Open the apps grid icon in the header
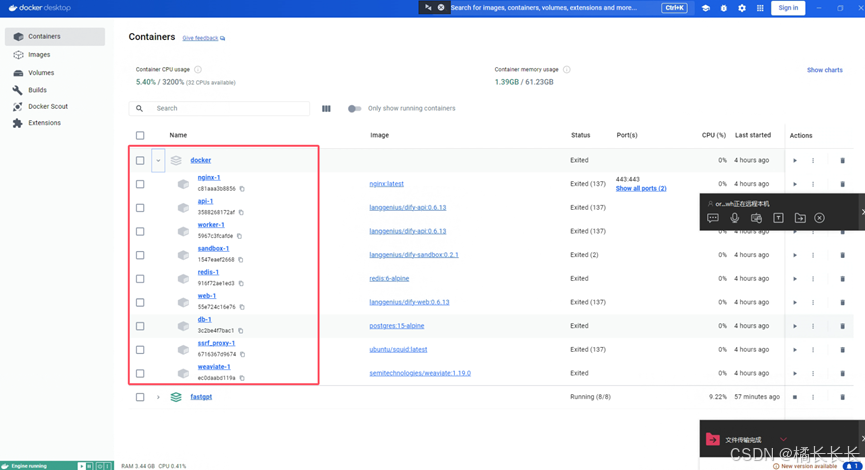Image resolution: width=865 pixels, height=470 pixels. (x=760, y=8)
